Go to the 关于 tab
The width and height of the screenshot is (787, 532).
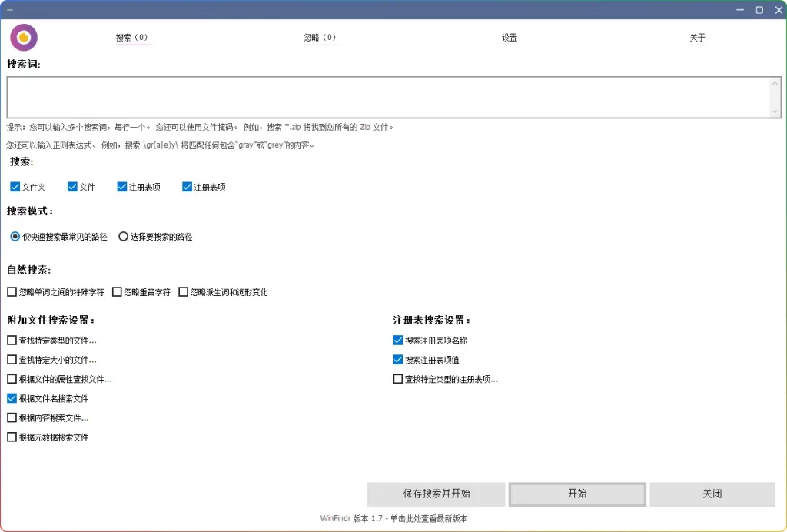pos(697,38)
